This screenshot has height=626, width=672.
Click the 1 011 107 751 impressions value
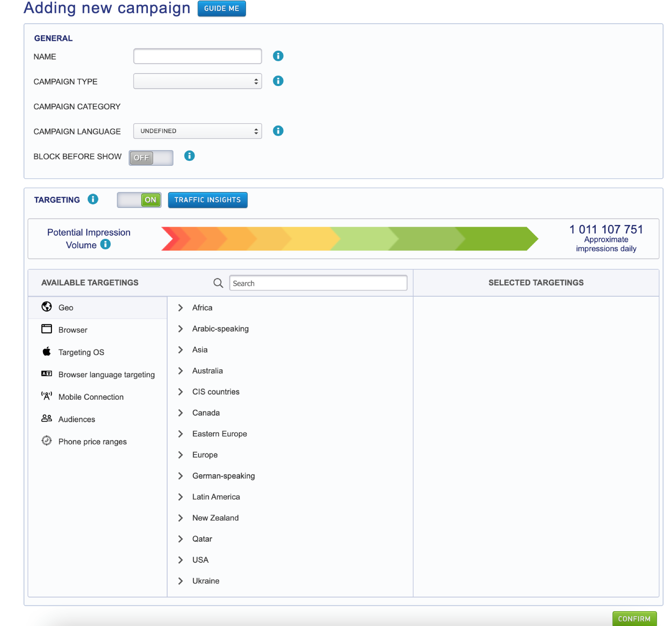coord(606,229)
